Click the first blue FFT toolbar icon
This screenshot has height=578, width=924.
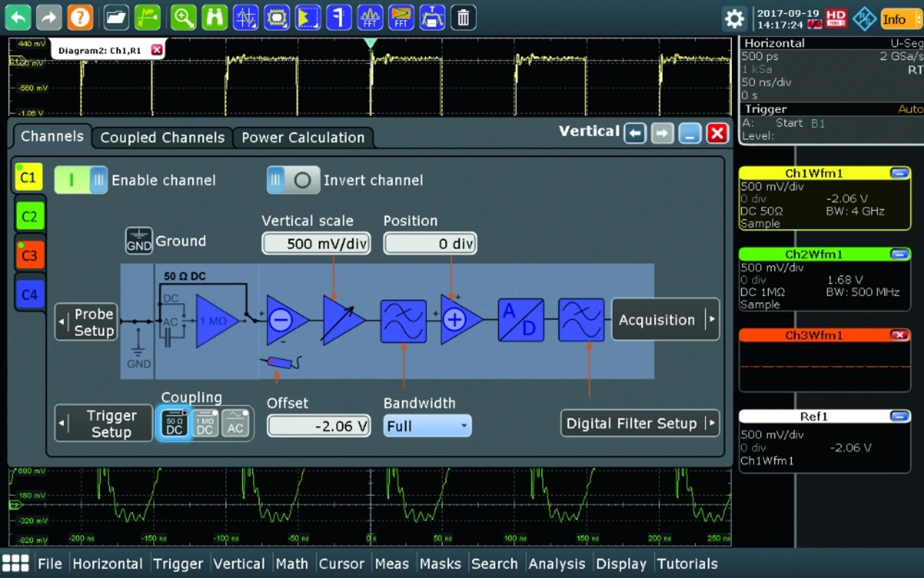pos(370,17)
